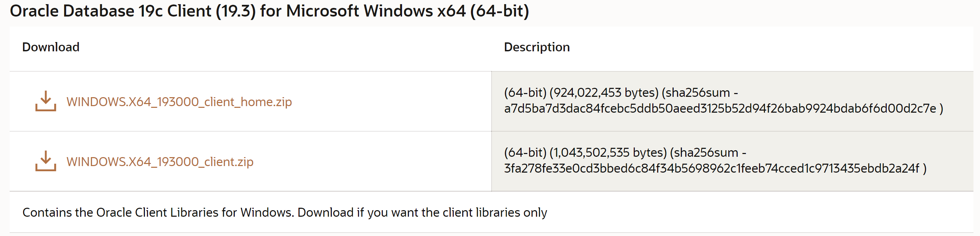The image size is (980, 236).
Task: Click the "Download" column header
Action: click(x=51, y=47)
